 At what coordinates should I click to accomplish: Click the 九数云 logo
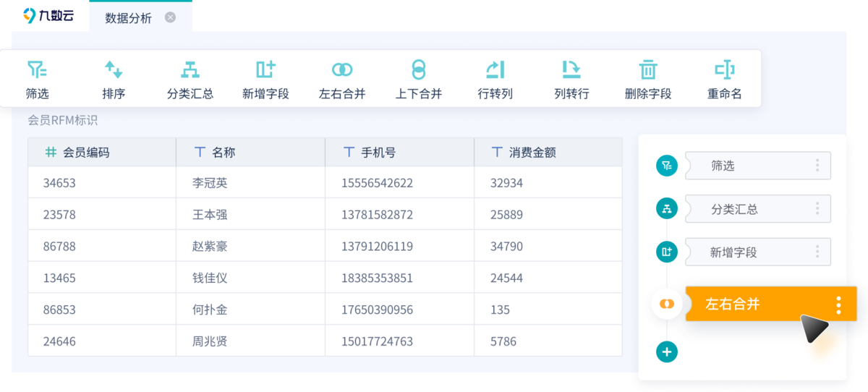click(x=48, y=15)
